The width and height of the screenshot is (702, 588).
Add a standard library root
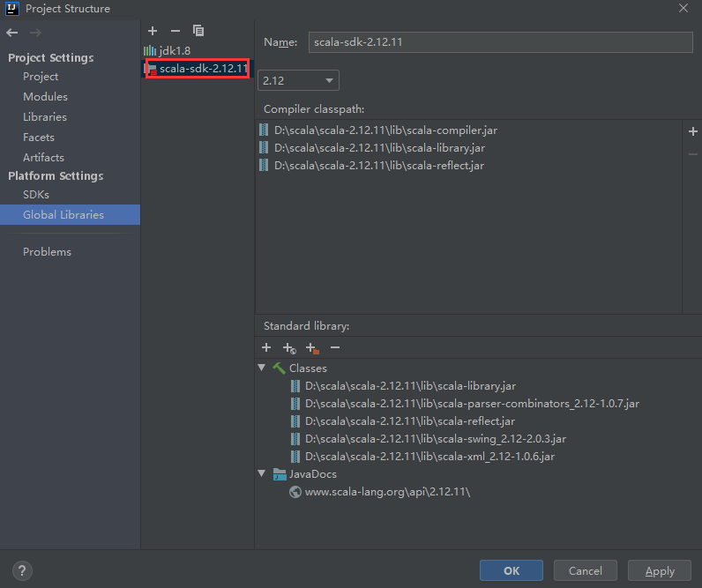tap(266, 347)
